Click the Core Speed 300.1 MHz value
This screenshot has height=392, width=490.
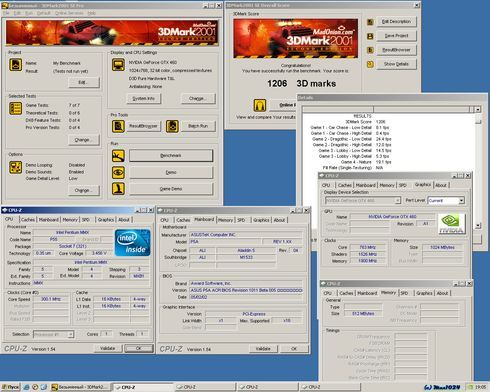(51, 299)
